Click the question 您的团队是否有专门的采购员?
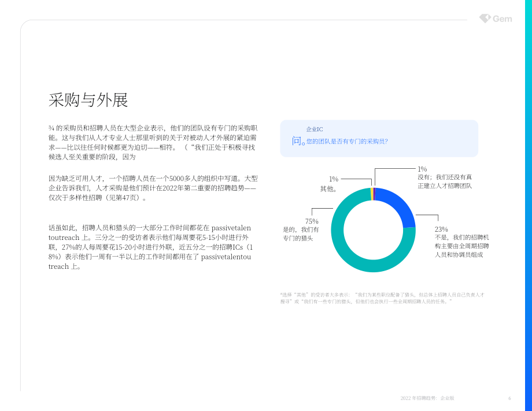The image size is (532, 411). pos(347,142)
